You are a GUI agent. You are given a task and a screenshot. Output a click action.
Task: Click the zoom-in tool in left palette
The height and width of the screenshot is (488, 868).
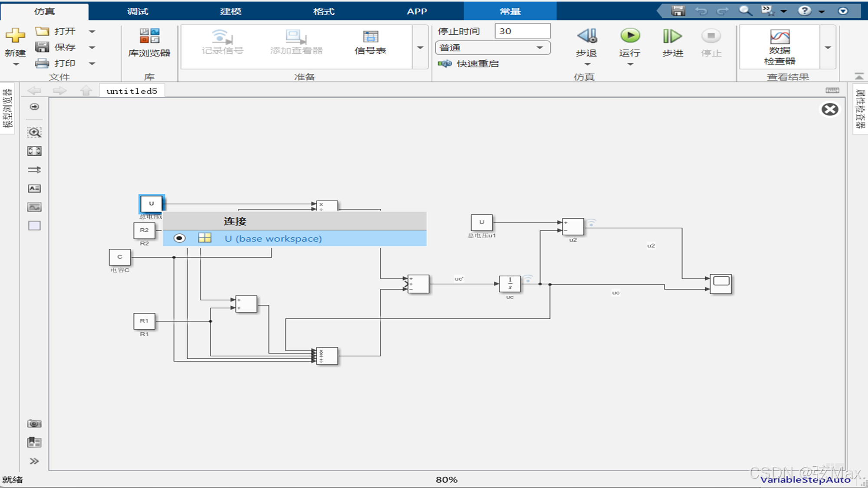(x=34, y=132)
